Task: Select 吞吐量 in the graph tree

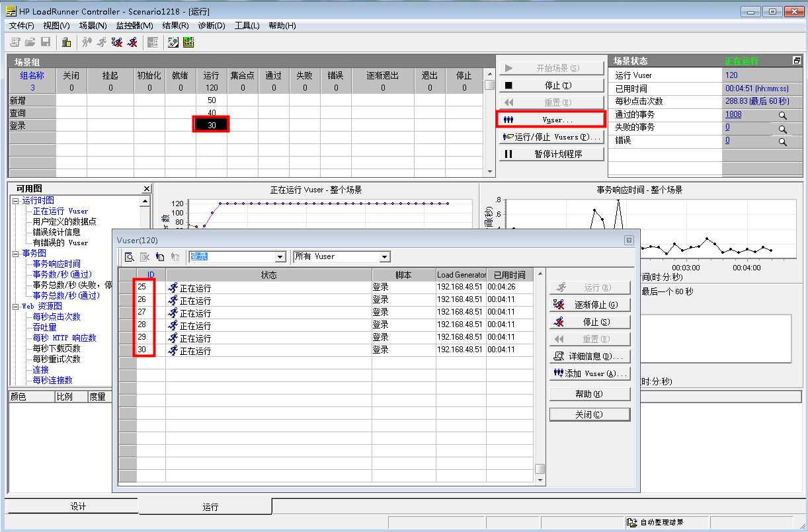Action: (44, 327)
